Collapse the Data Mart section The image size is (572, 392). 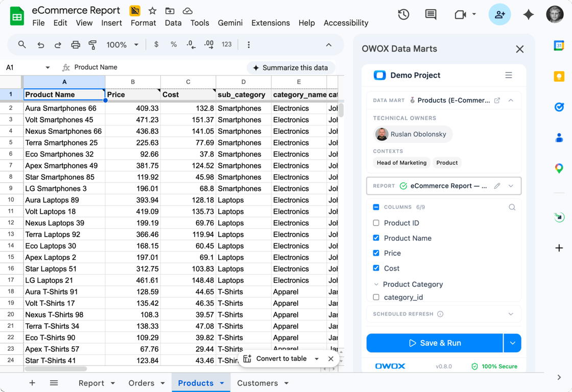pyautogui.click(x=511, y=100)
